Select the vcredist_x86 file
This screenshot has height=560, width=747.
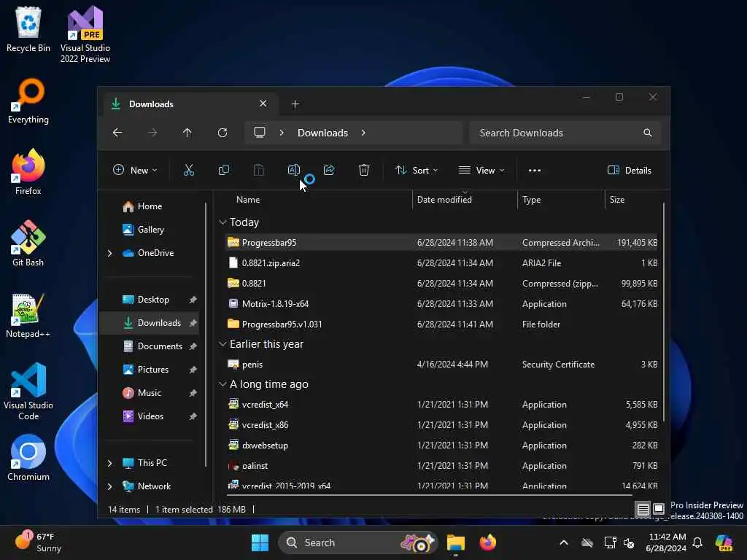[x=441, y=425]
